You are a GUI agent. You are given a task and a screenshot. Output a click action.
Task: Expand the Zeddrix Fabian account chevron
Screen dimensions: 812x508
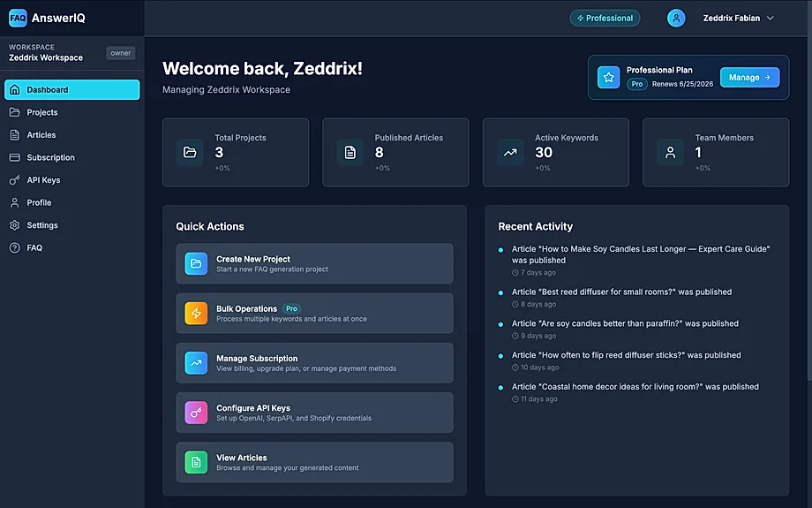click(x=770, y=19)
